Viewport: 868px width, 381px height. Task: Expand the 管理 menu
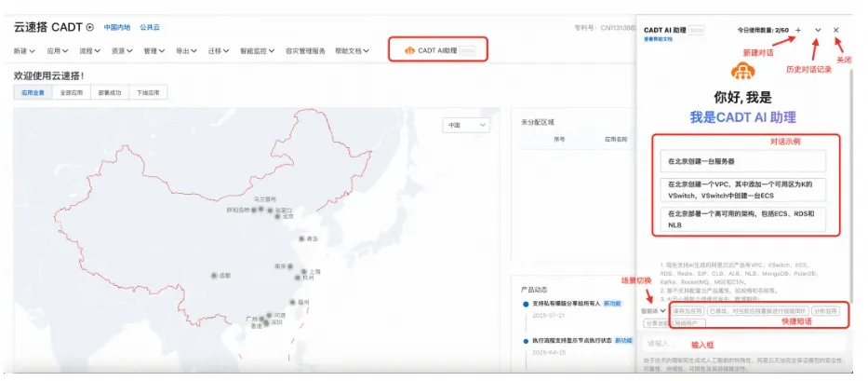pos(154,50)
